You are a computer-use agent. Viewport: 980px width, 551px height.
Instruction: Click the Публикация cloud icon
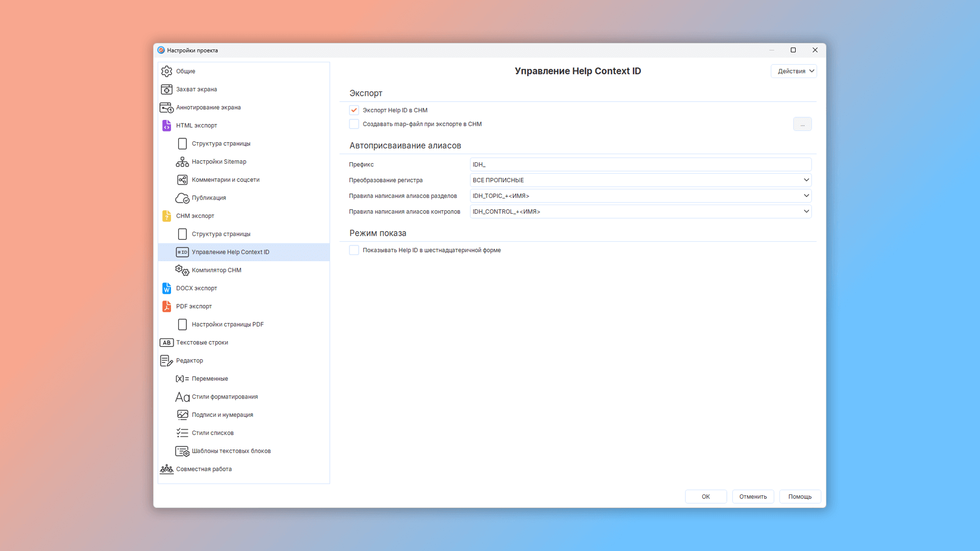tap(182, 198)
